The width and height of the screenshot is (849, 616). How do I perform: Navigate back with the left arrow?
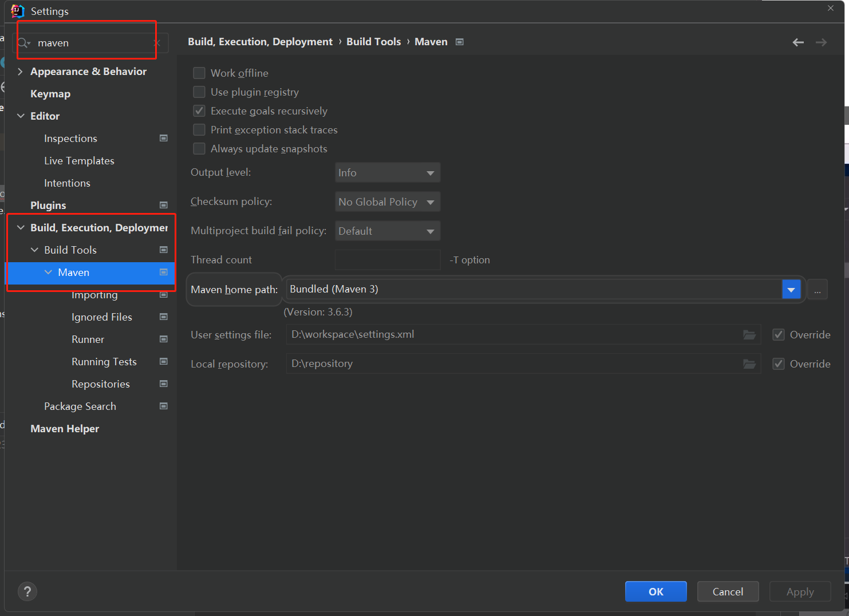pyautogui.click(x=798, y=42)
